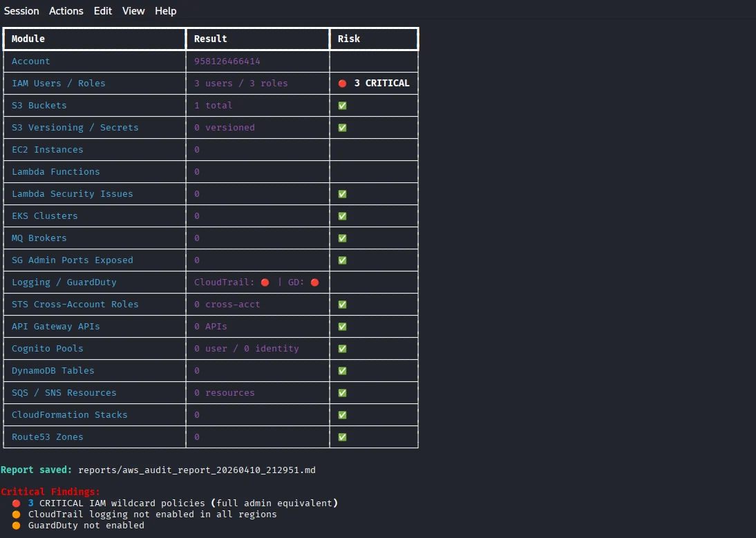756x538 pixels.
Task: Click the green check for STS Cross-Account Roles
Action: (342, 305)
